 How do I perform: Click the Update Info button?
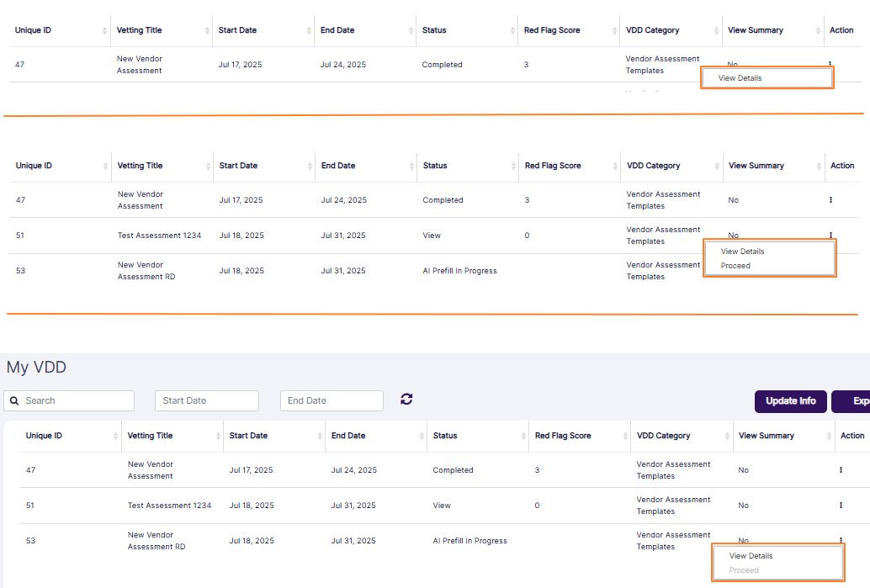point(791,401)
